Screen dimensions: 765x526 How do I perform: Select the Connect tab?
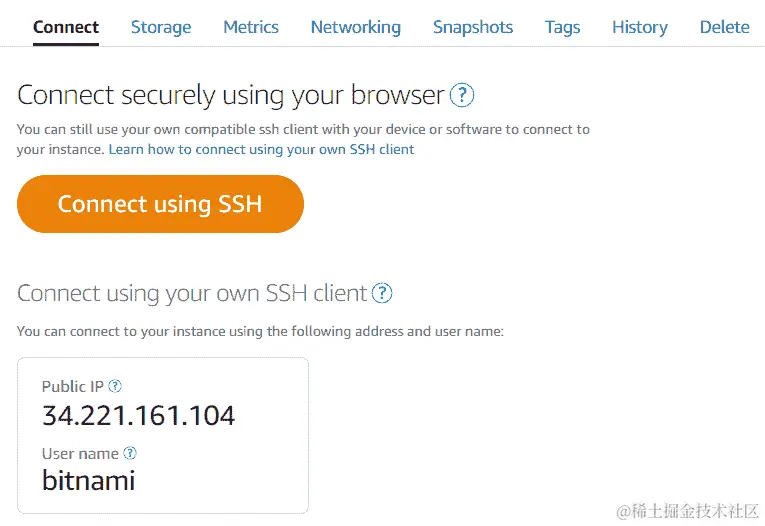tap(66, 27)
